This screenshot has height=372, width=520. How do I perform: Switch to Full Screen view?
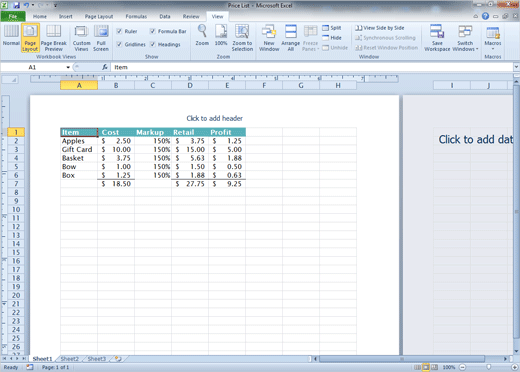point(101,38)
